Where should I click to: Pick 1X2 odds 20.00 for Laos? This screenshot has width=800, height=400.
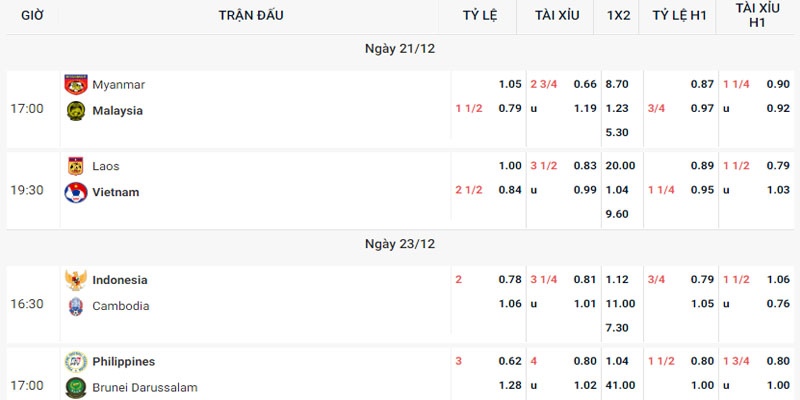(617, 166)
